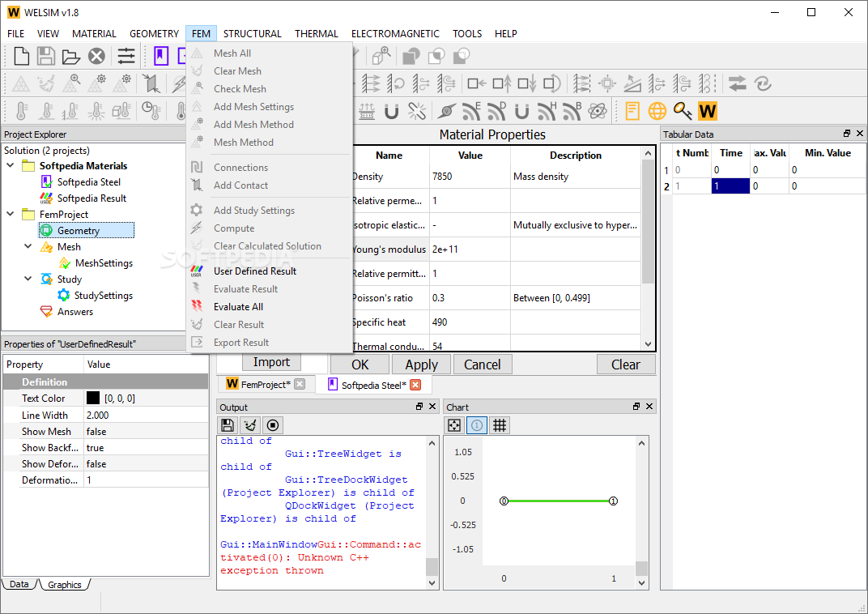The image size is (868, 614).
Task: Click the swap arrows toolbar icon
Action: point(737,83)
